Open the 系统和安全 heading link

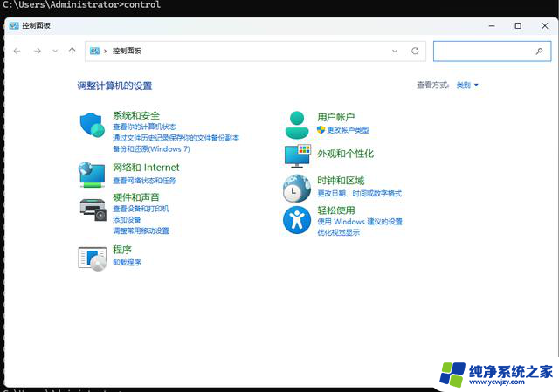click(x=136, y=115)
